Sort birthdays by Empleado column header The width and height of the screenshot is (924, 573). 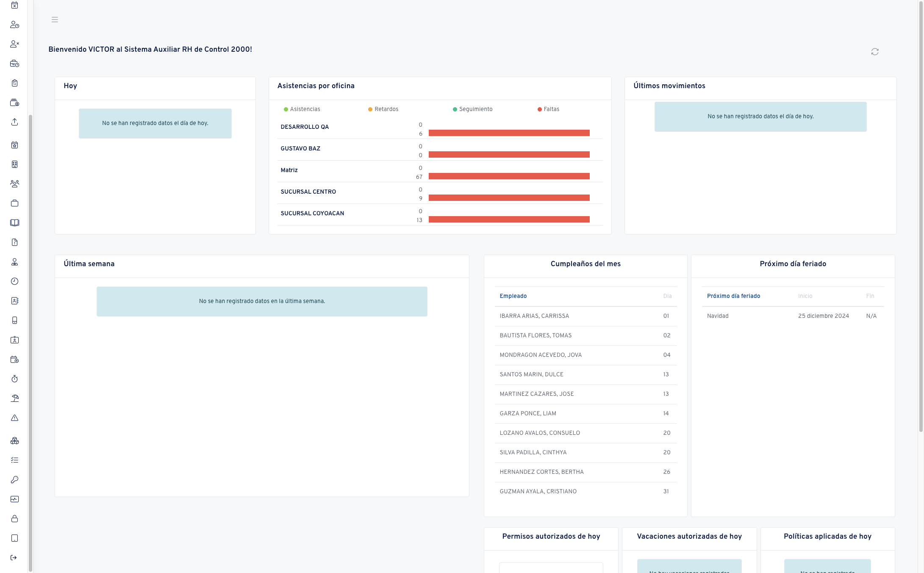tap(513, 296)
